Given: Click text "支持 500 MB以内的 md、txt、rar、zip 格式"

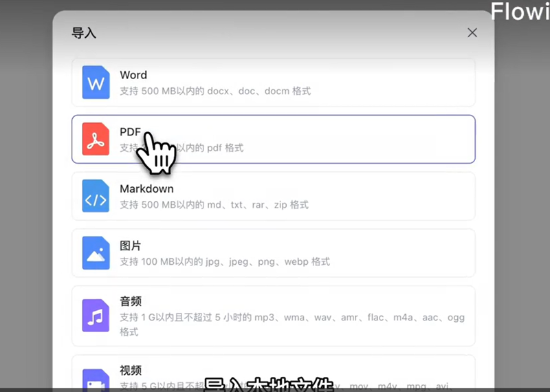Looking at the screenshot, I should click(214, 205).
